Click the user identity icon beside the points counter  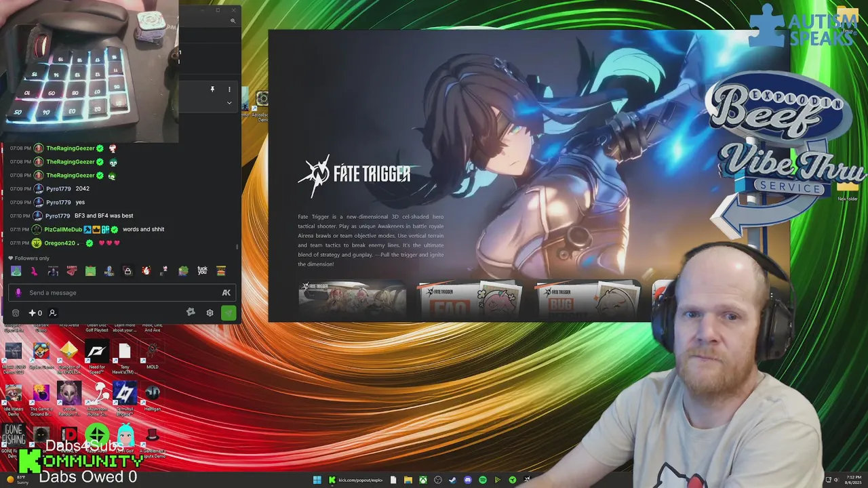[x=52, y=313]
